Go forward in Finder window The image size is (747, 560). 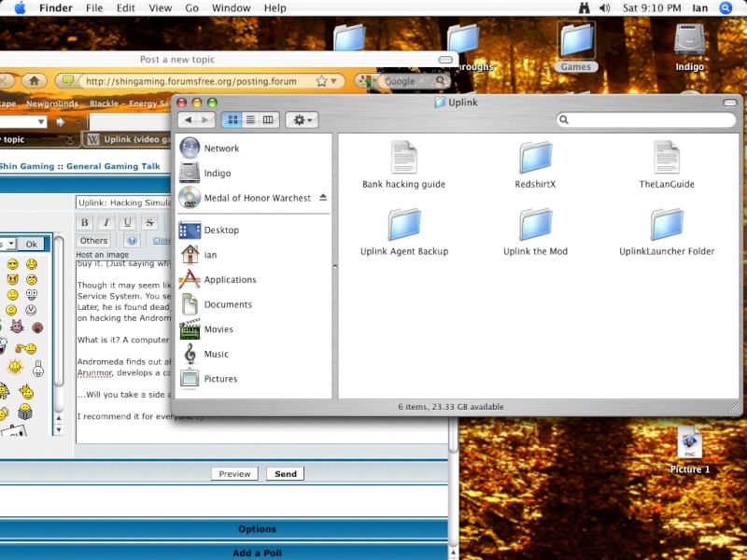click(205, 120)
